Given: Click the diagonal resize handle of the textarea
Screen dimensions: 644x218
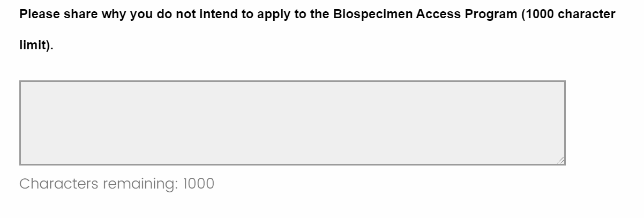Looking at the screenshot, I should coord(560,160).
